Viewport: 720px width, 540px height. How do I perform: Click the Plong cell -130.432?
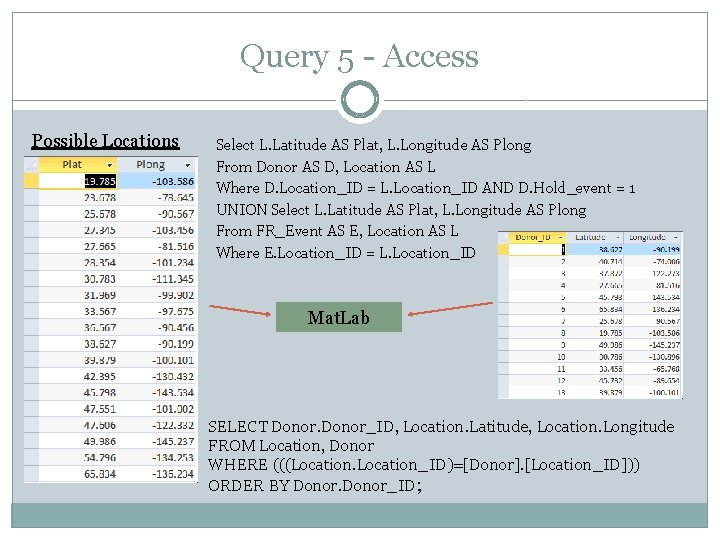point(158,377)
